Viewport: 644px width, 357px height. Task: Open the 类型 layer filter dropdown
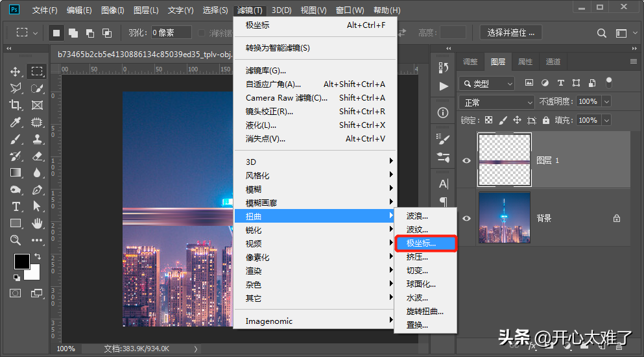click(x=486, y=84)
